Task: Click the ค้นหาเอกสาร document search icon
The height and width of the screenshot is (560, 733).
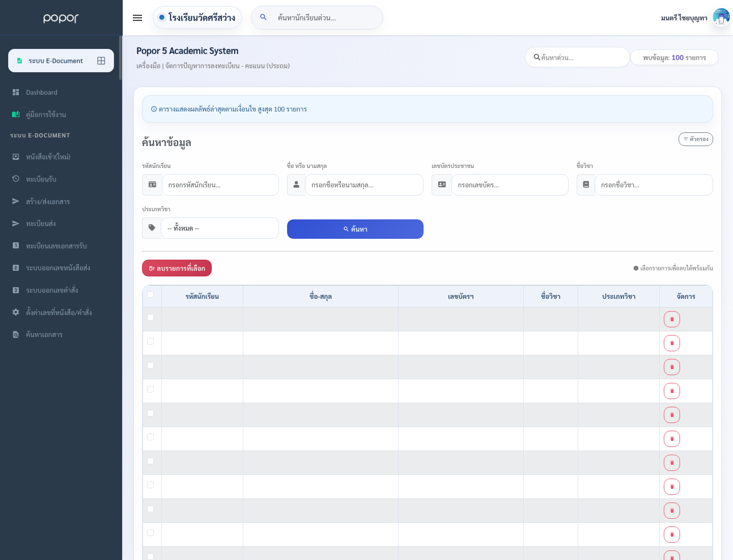Action: (x=16, y=334)
